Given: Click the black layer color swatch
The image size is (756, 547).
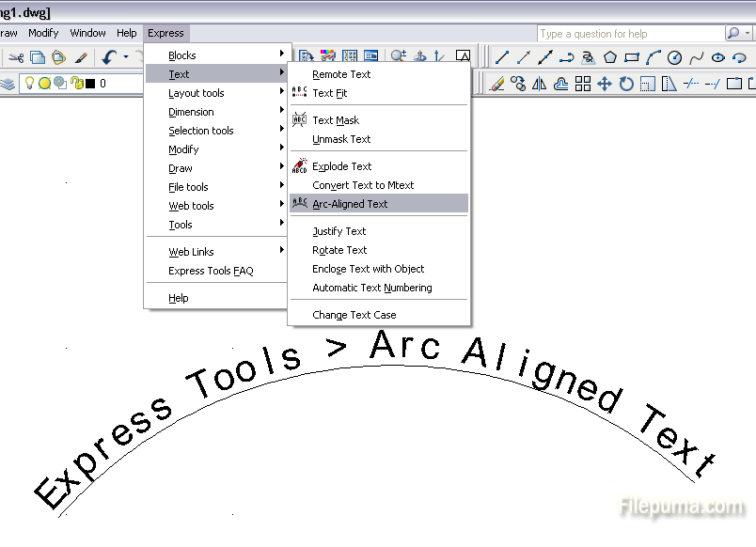Looking at the screenshot, I should pos(90,84).
